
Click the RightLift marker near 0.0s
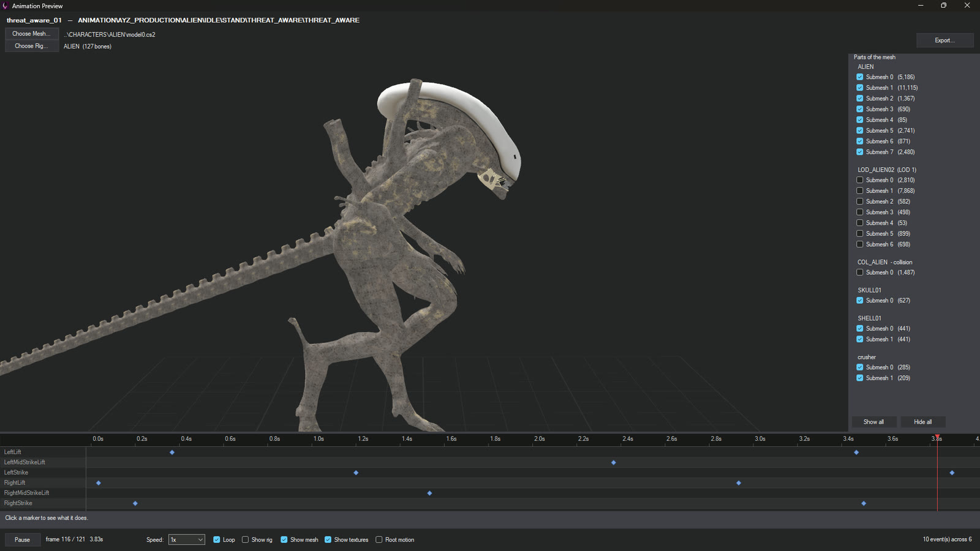point(99,483)
